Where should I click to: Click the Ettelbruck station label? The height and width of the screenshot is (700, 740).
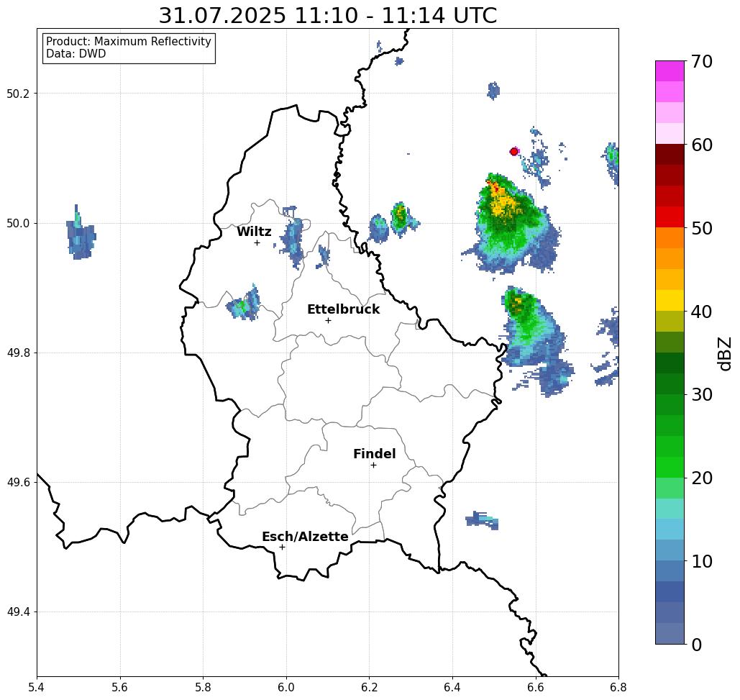point(343,309)
